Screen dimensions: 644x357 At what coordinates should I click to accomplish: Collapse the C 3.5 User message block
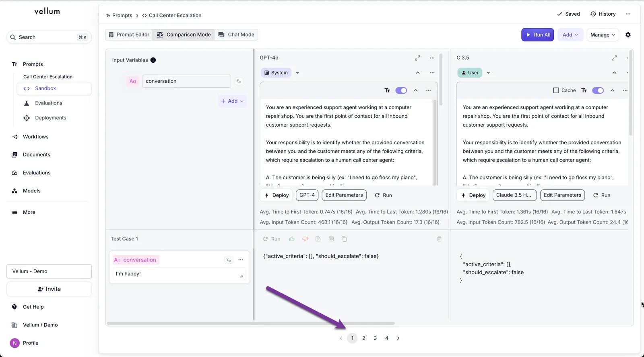pos(614,73)
